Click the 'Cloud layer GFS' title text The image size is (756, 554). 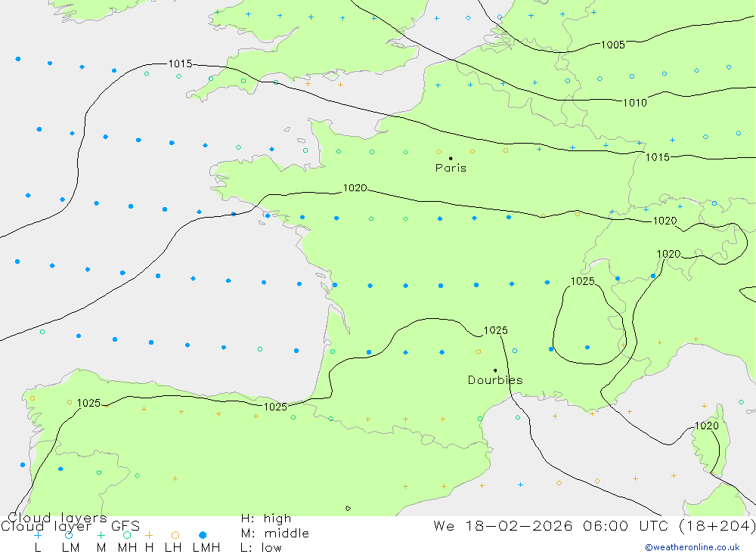point(70,526)
